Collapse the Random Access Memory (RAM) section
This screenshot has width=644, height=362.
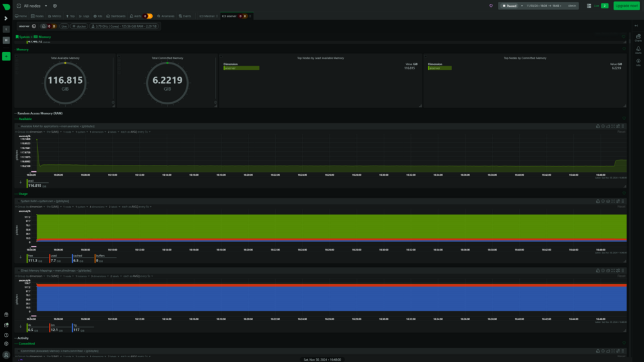(40, 113)
